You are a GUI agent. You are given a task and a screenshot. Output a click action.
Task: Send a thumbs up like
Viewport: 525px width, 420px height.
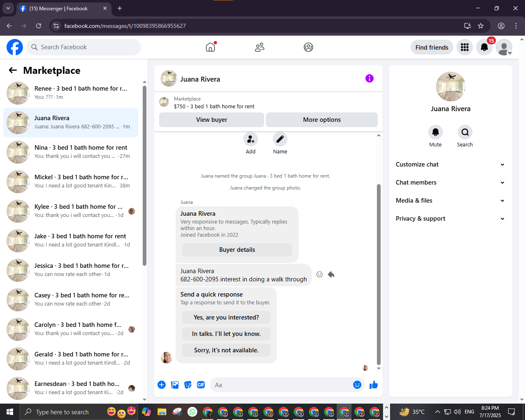click(374, 385)
